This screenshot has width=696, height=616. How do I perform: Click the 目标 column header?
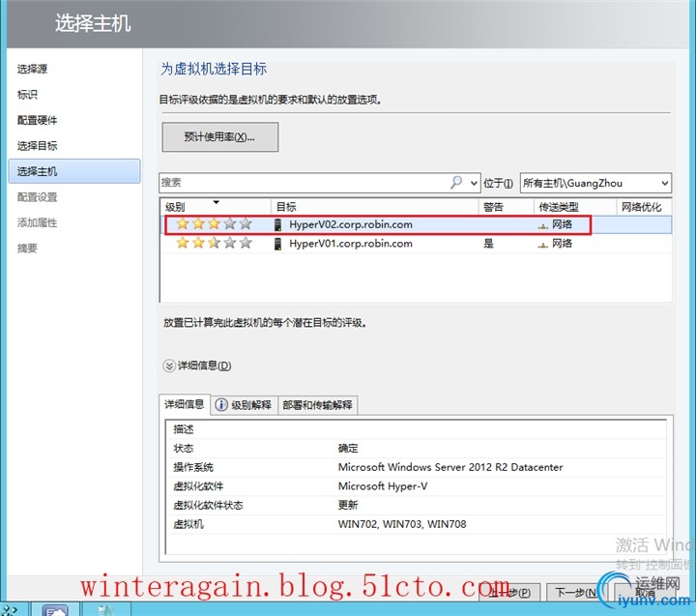(375, 207)
